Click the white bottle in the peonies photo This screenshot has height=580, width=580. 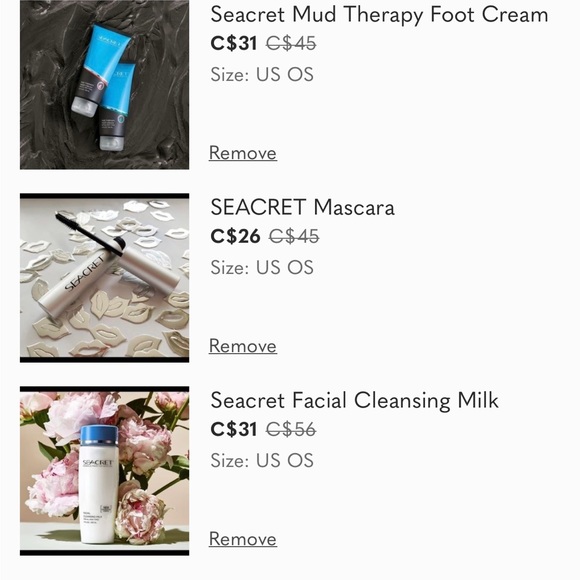(98, 485)
